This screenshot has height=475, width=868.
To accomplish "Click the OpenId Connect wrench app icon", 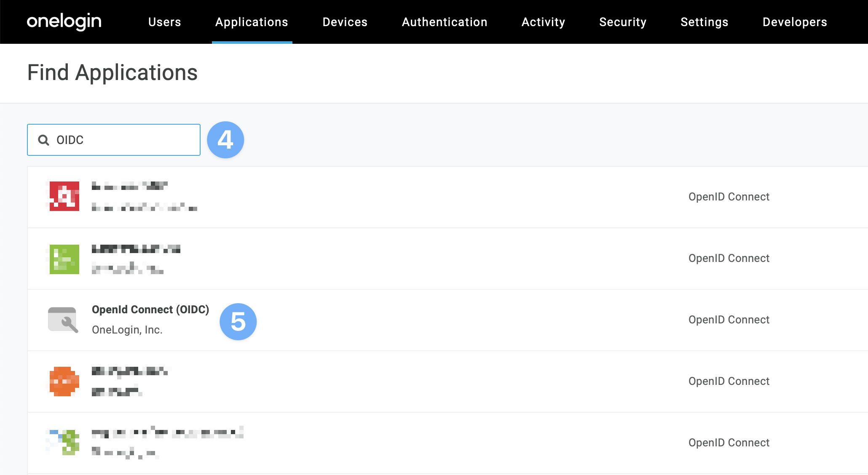I will coord(63,320).
